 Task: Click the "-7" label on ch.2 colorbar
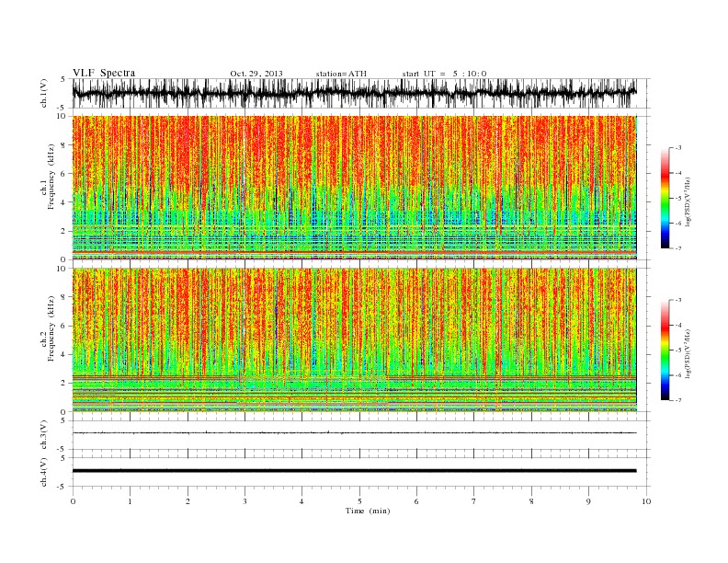[x=677, y=400]
